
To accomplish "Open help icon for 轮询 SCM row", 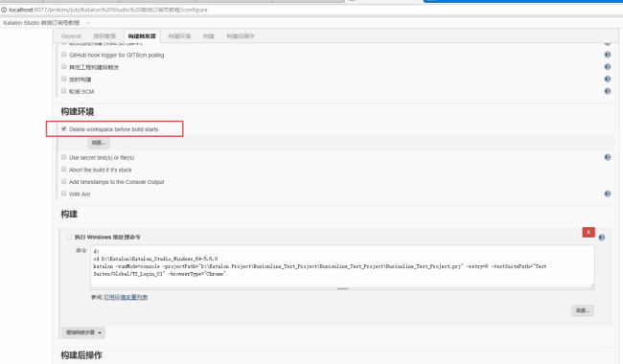I will click(607, 91).
